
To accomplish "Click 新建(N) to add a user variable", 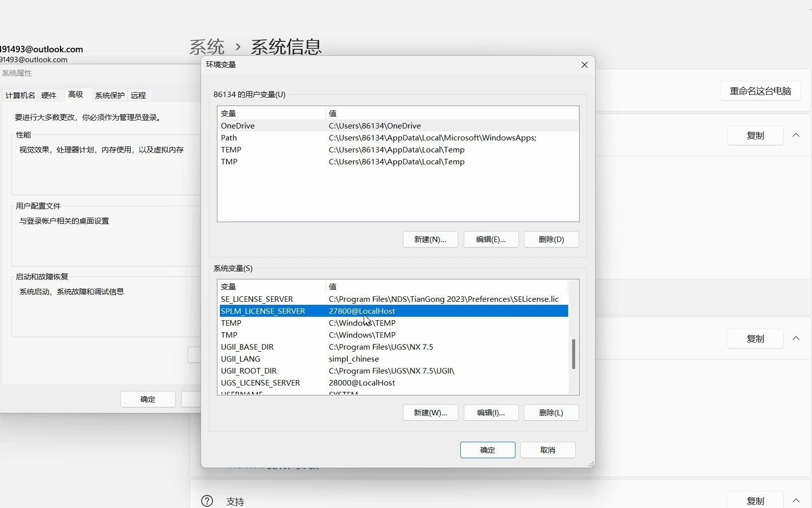I will tap(430, 240).
